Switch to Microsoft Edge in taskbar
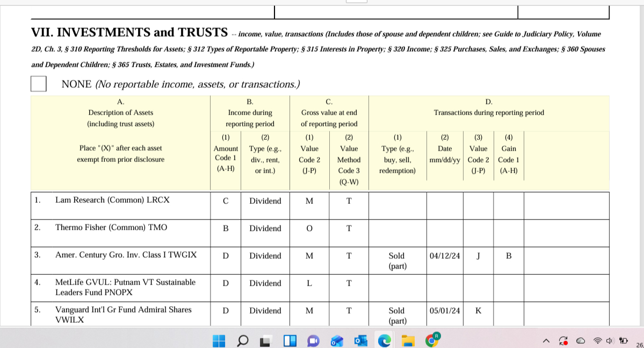The image size is (644, 348). 385,340
